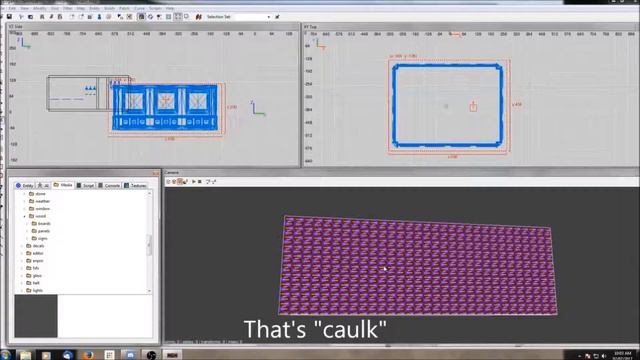Open the Help menu
This screenshot has height=360, width=640.
170,8
